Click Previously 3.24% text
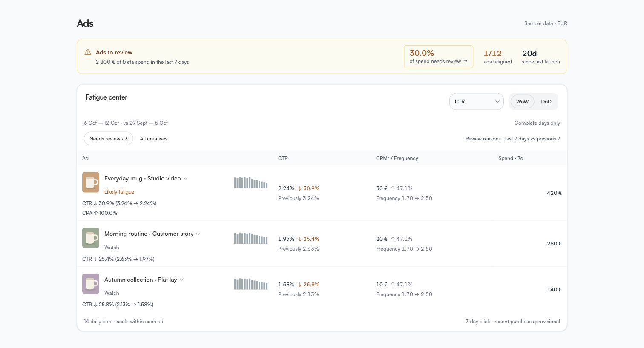The image size is (644, 348). point(299,198)
